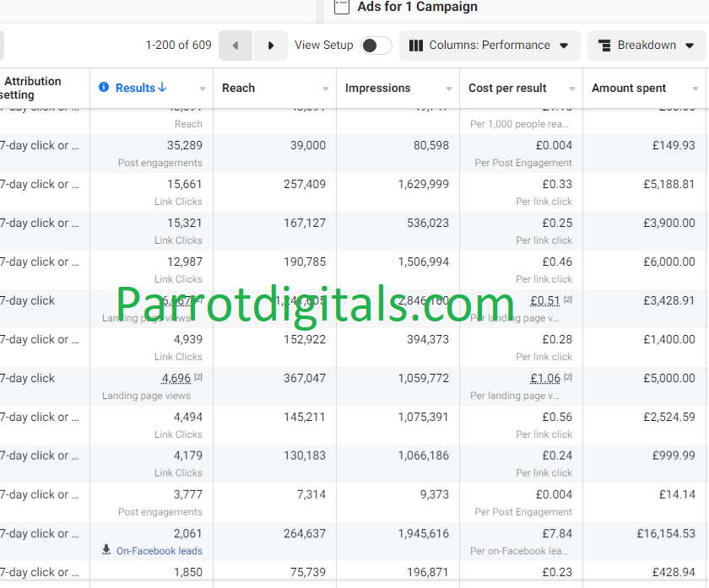Click the result value 15,661

tap(185, 185)
